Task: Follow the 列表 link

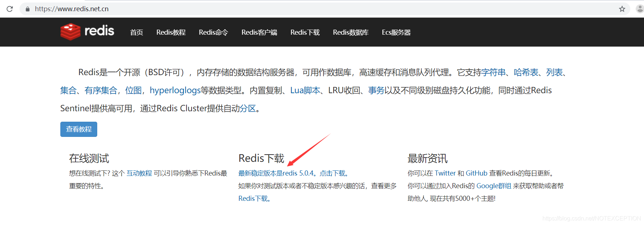Action: tap(554, 73)
